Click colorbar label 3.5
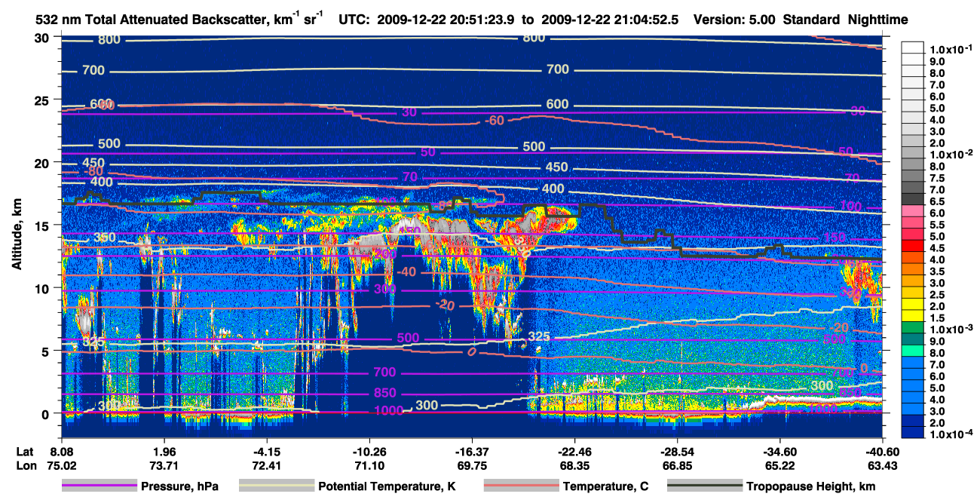This screenshot has height=503, width=980. pyautogui.click(x=937, y=271)
